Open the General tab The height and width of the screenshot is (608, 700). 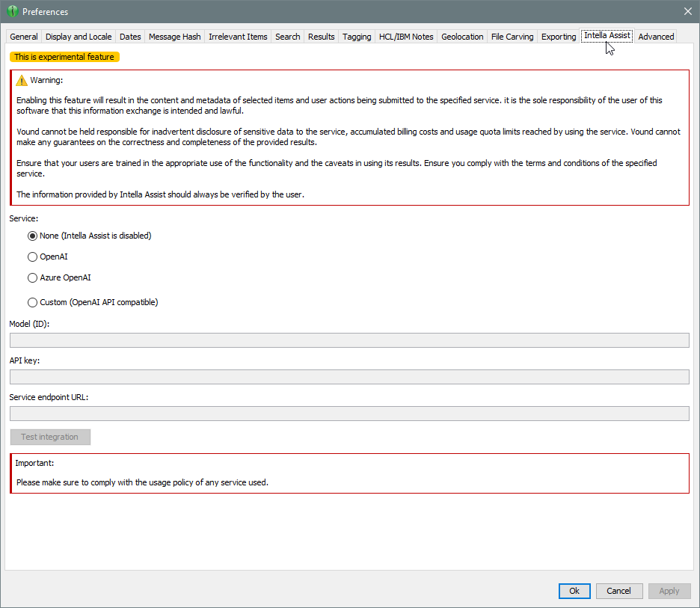point(24,37)
